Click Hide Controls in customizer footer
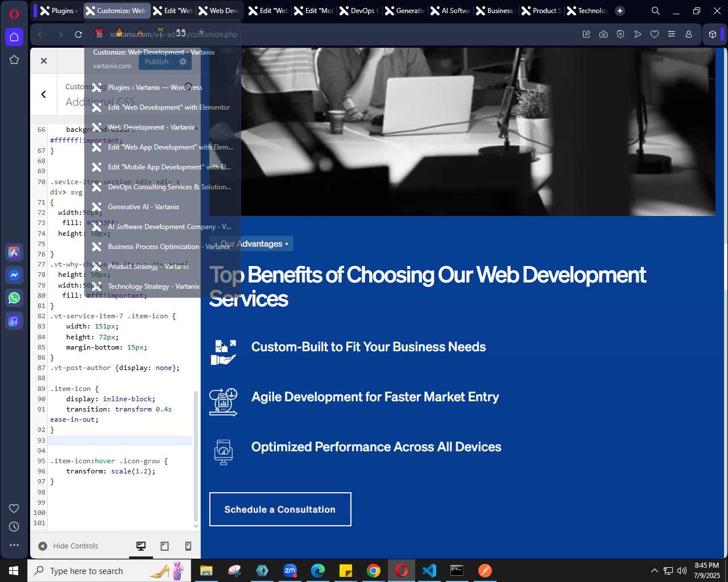The height and width of the screenshot is (582, 728). click(68, 546)
